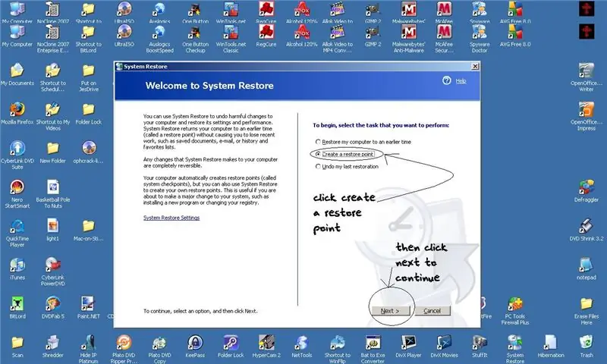Open the CyberLink DVD Suite icon

coord(17,149)
